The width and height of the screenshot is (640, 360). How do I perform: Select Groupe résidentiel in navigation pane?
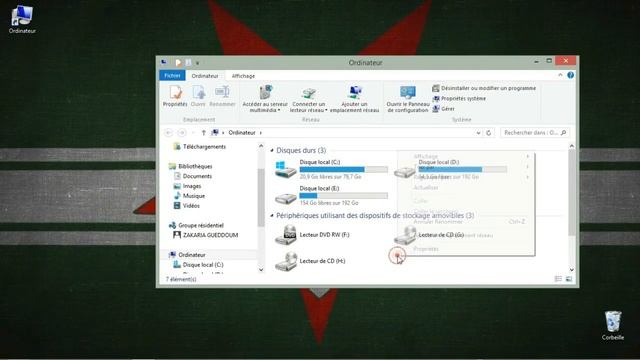click(196, 225)
